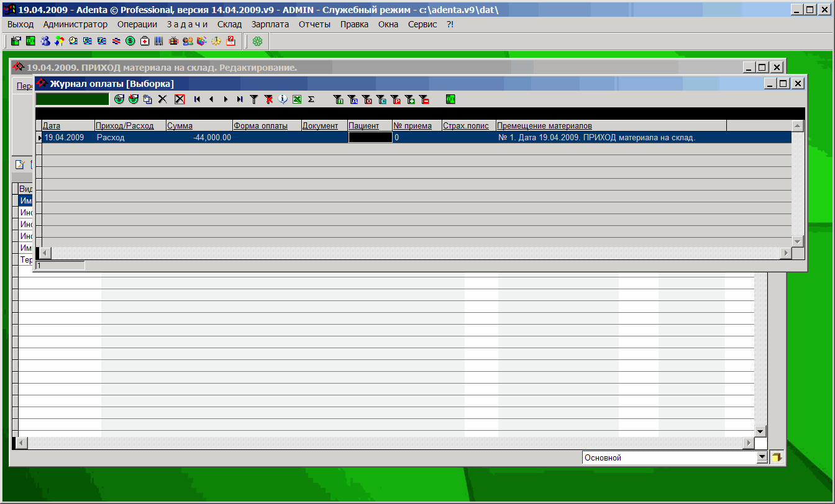Click the funnel filter icon in journal toolbar

(253, 99)
